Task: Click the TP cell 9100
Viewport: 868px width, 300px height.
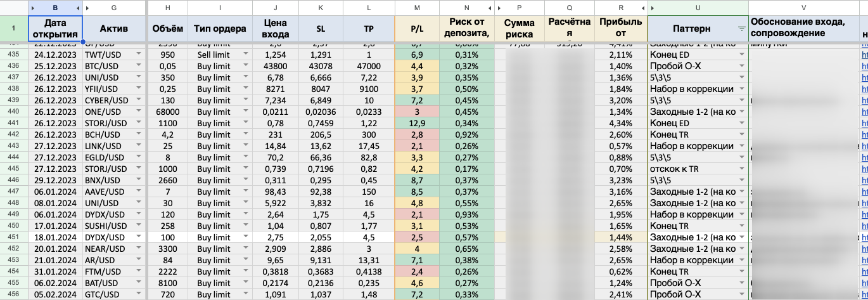Action: point(368,89)
